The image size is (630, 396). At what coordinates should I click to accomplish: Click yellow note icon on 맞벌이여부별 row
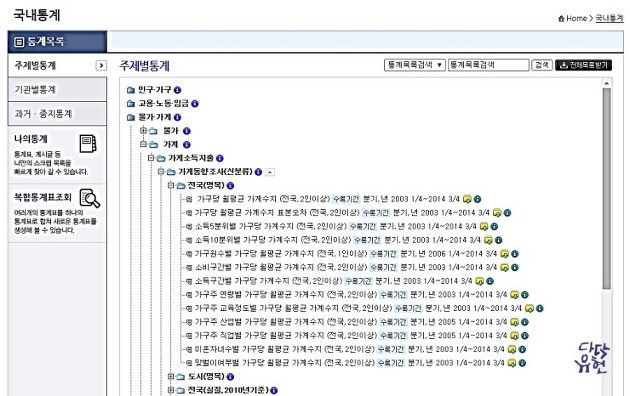[x=512, y=363]
